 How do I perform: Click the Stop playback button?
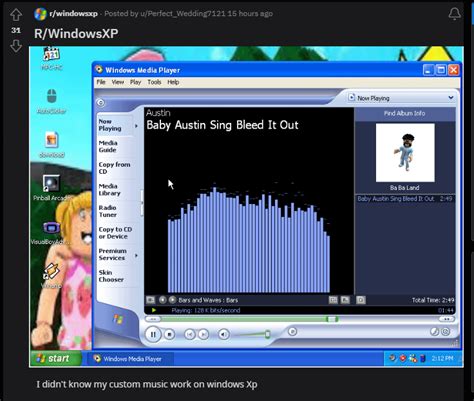(x=169, y=334)
